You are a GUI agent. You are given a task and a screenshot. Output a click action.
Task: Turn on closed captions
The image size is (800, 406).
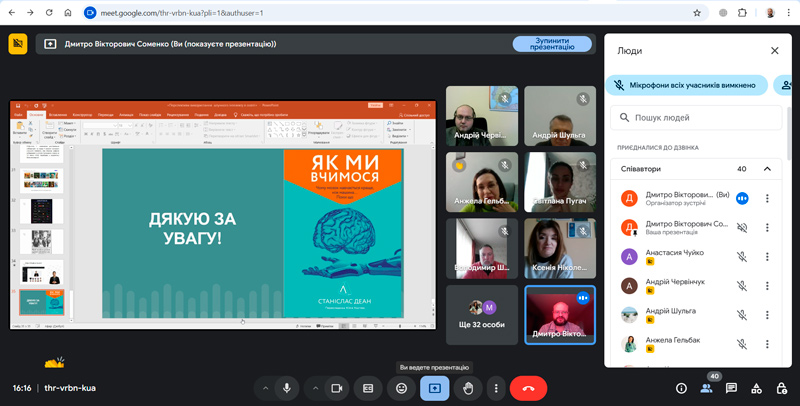point(368,388)
